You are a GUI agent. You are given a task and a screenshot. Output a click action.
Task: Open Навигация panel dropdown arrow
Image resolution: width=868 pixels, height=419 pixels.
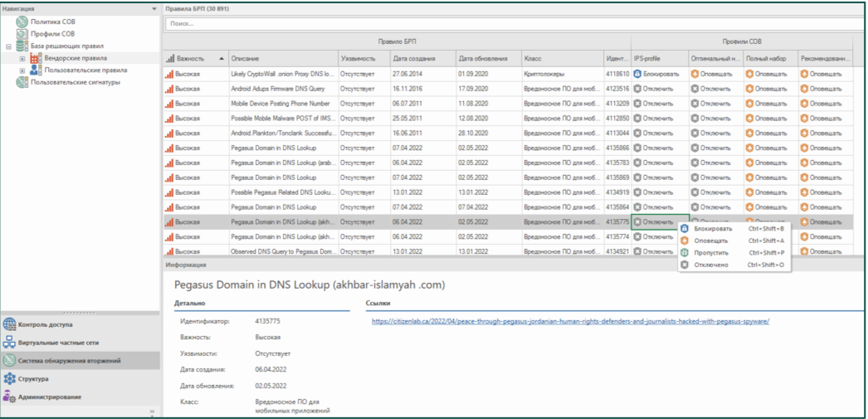[154, 9]
